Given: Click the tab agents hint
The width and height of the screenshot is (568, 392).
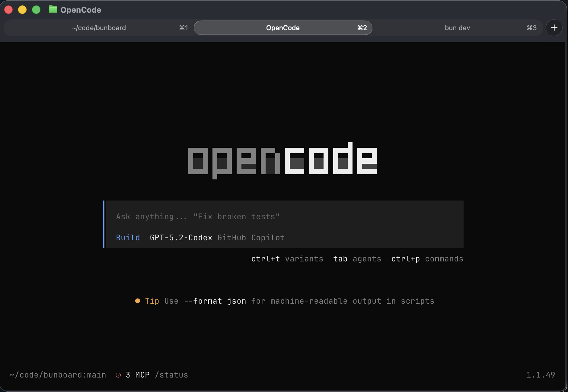Looking at the screenshot, I should pyautogui.click(x=357, y=259).
